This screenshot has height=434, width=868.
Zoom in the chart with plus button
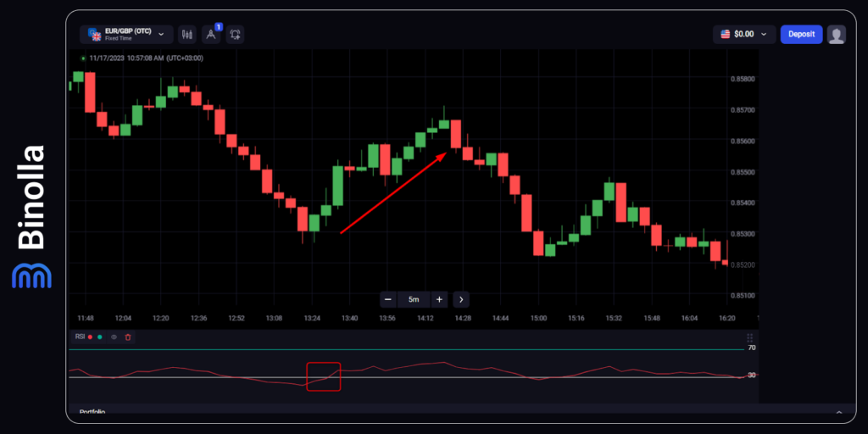pyautogui.click(x=439, y=299)
